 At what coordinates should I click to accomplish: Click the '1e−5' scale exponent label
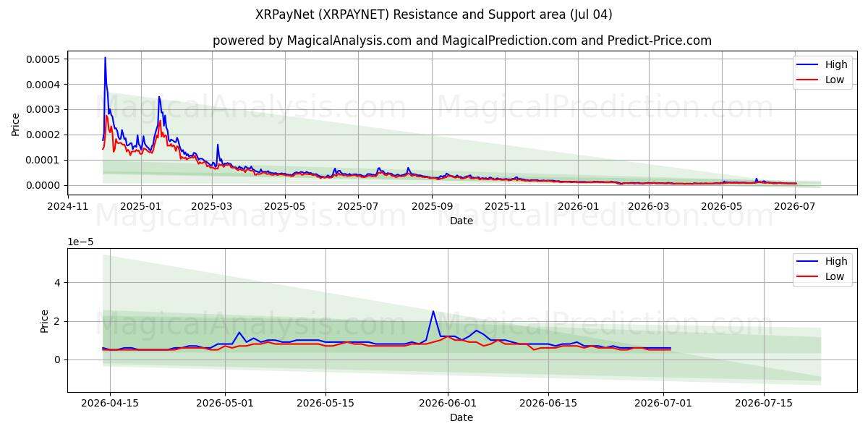[80, 242]
